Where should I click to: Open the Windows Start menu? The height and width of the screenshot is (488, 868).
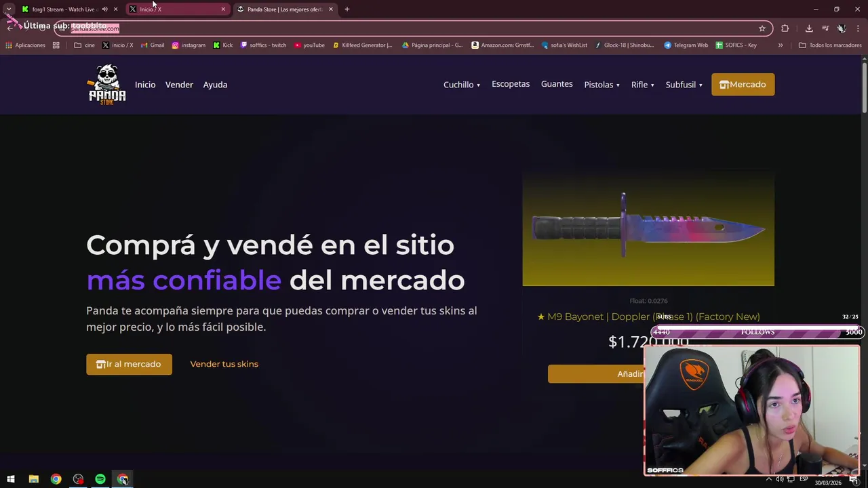pyautogui.click(x=11, y=479)
